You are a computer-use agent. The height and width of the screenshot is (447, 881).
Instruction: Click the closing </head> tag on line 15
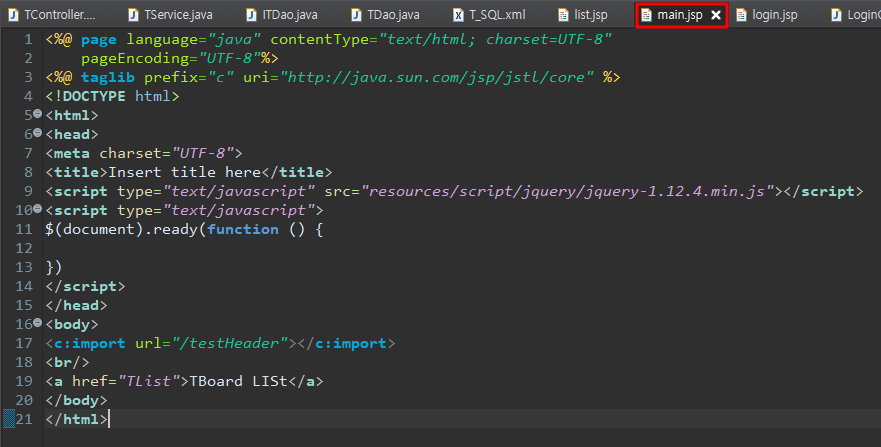point(76,305)
